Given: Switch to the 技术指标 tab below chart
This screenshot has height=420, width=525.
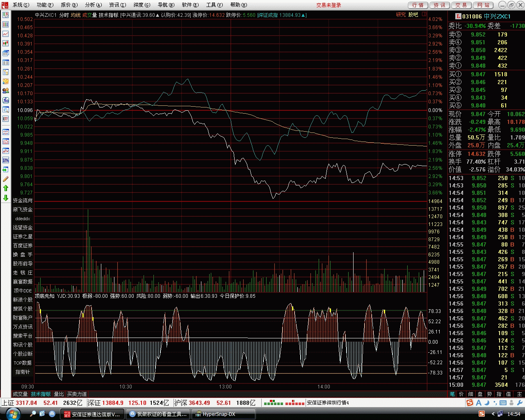Looking at the screenshot, I should point(41,394).
